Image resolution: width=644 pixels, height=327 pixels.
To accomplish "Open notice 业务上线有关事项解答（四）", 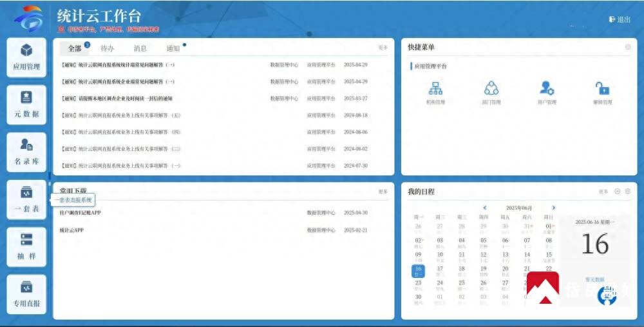I will pyautogui.click(x=121, y=132).
